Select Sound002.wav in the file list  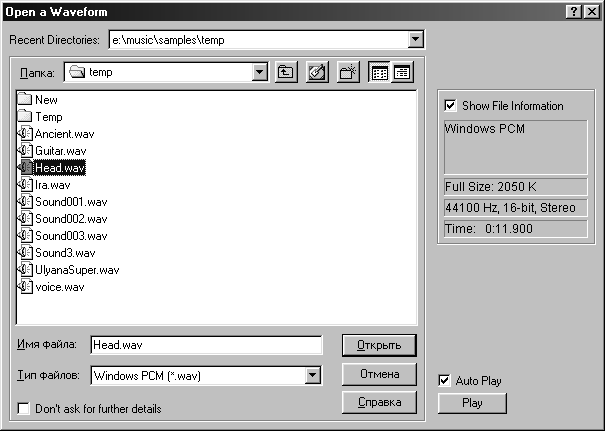tap(71, 219)
